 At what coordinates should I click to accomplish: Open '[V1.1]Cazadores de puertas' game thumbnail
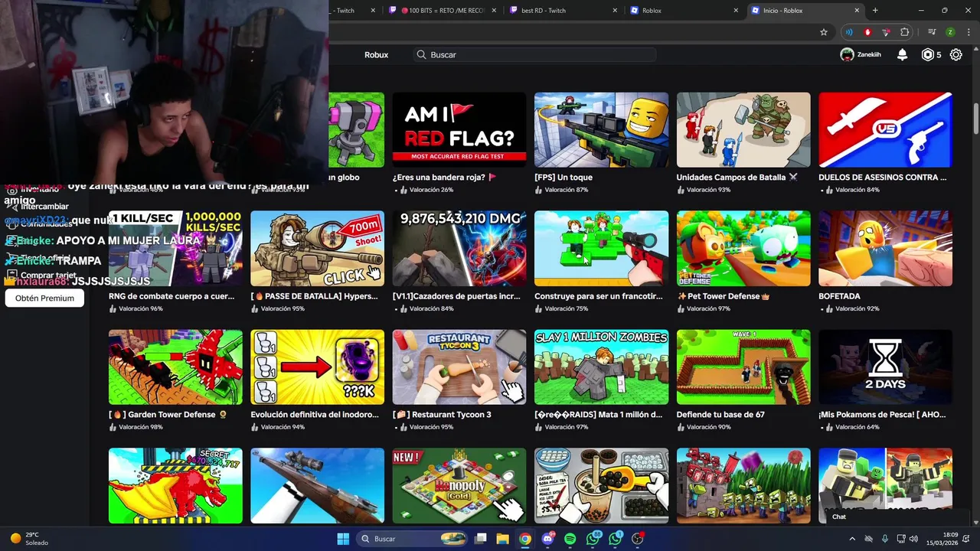tap(459, 249)
